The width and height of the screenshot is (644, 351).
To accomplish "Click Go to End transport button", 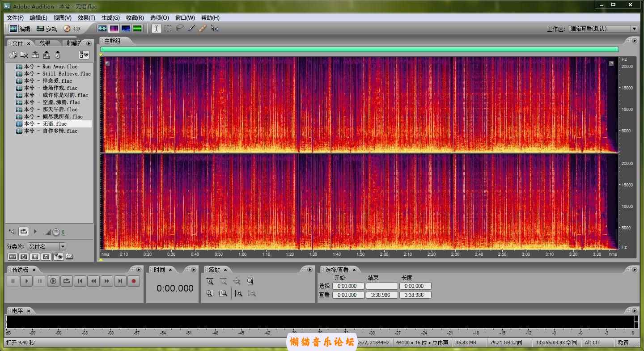I will [x=120, y=281].
